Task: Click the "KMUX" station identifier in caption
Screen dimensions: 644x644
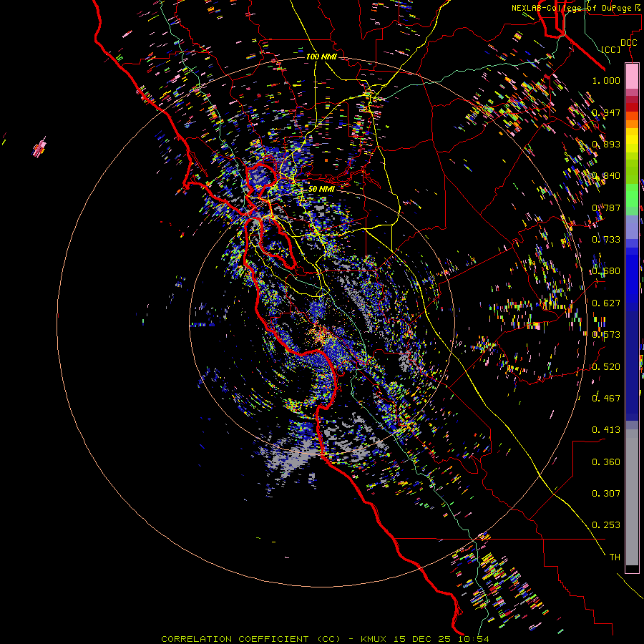Action: coord(374,639)
